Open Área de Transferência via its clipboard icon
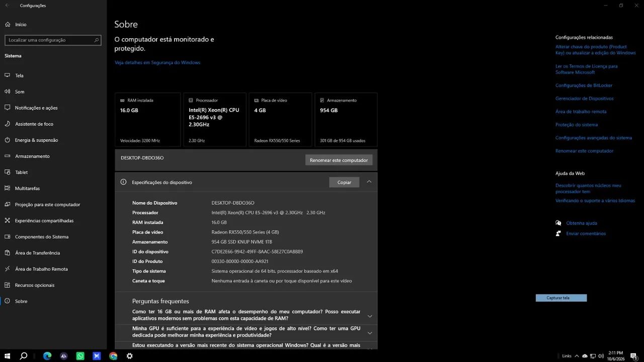This screenshot has width=644, height=362. [x=7, y=253]
